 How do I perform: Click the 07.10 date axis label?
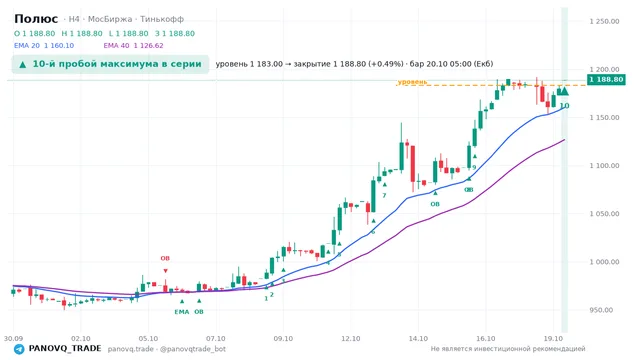[216, 339]
